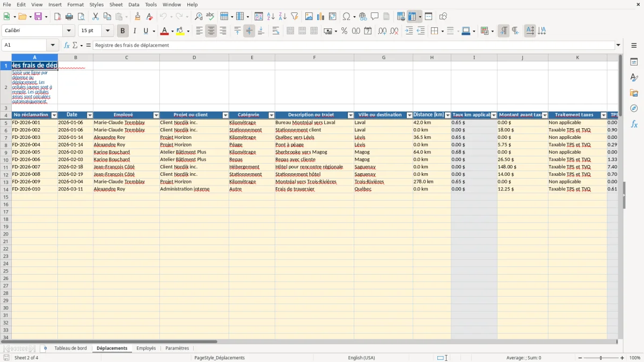Viewport: 644px width, 362px height.
Task: Toggle Align Right
Action: coord(223,31)
